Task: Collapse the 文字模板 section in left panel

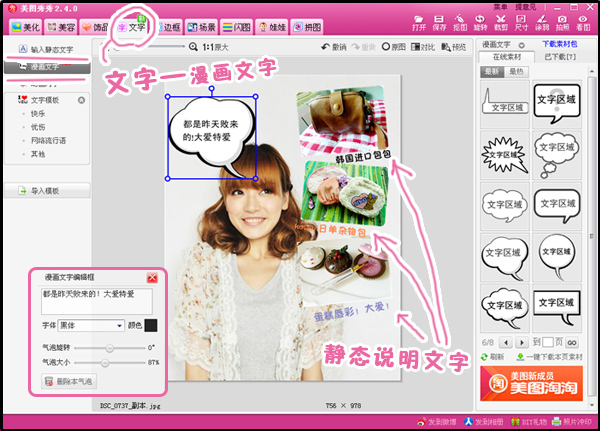Action: click(81, 101)
